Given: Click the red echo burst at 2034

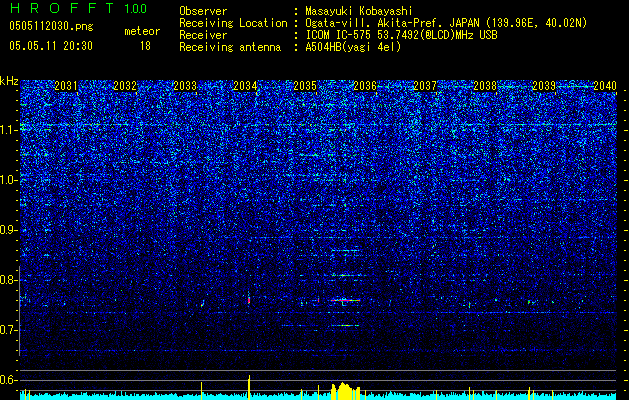Looking at the screenshot, I should point(249,299).
